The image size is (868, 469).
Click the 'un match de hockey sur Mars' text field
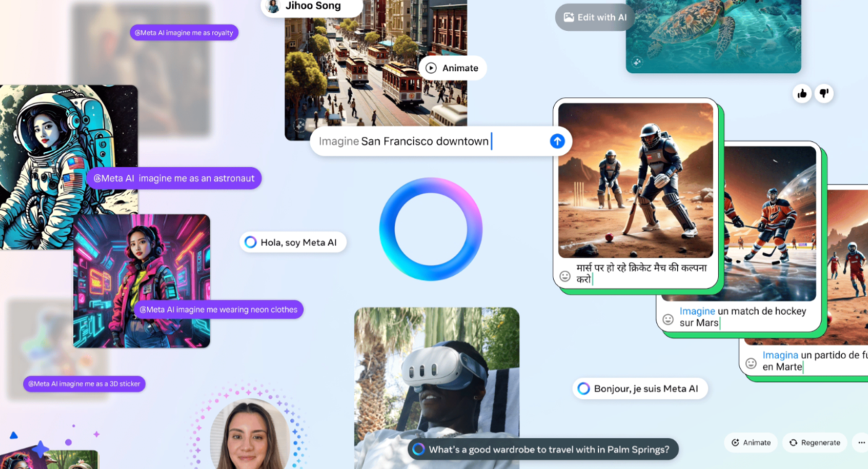[x=741, y=317]
